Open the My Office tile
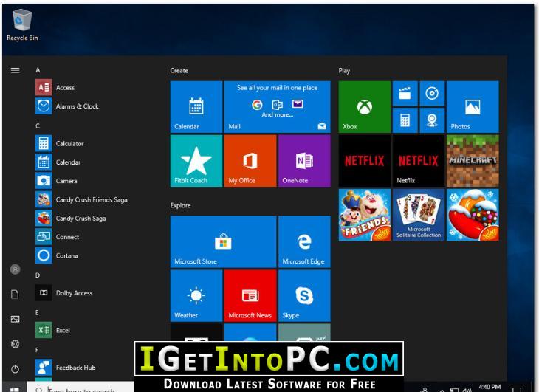The image size is (539, 392). click(x=250, y=161)
